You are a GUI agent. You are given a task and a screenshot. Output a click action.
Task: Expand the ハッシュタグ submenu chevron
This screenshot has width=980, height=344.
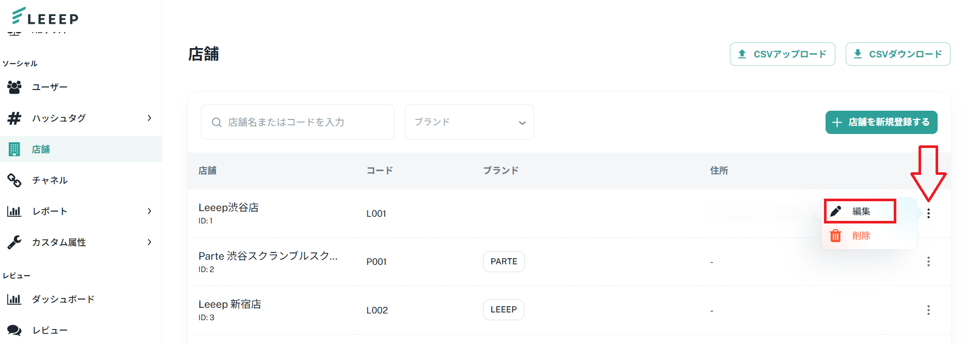[x=149, y=118]
